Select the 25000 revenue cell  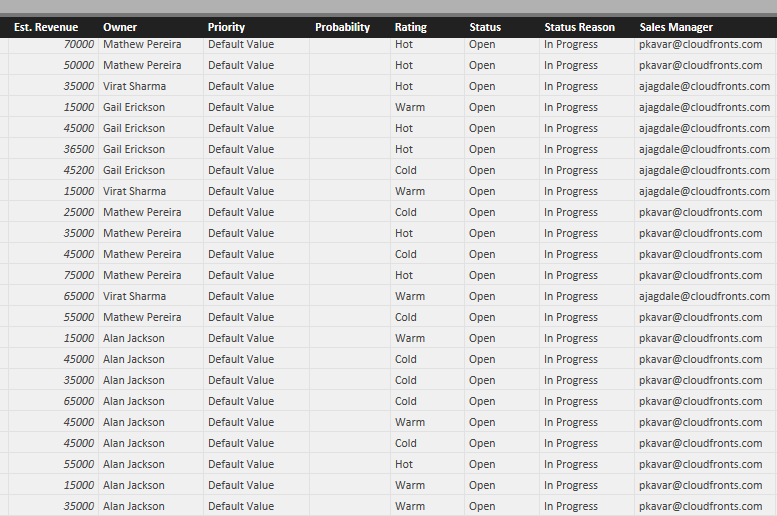(x=79, y=212)
